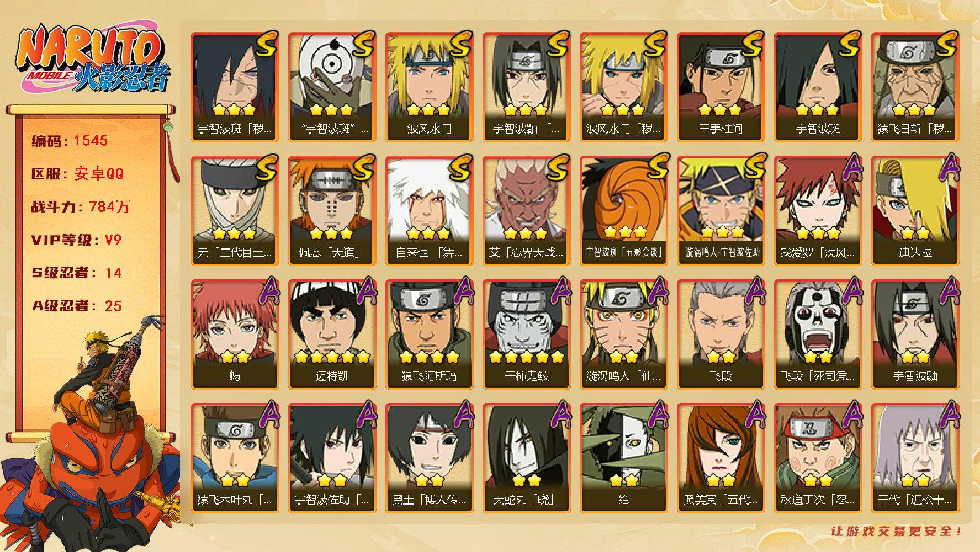Select the plain 宇智波斑 S-rank card
Image resolution: width=980 pixels, height=552 pixels.
[818, 87]
